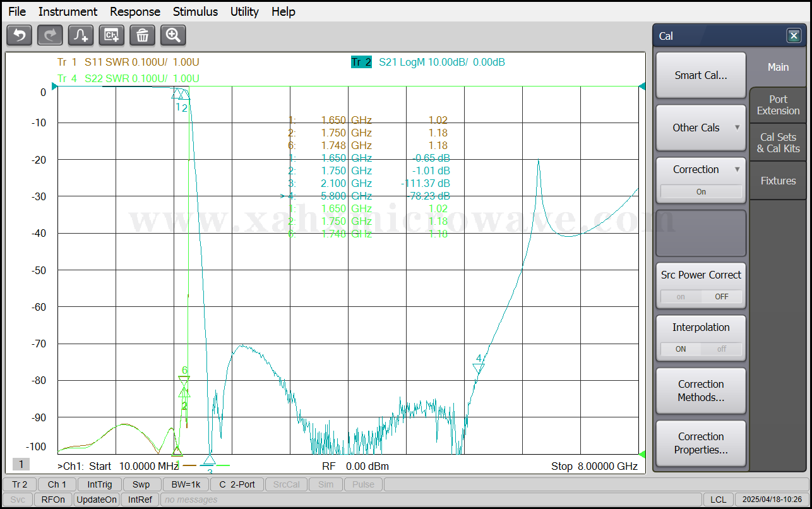Viewport: 812px width, 509px height.
Task: Click the orange 1.748 GHz marker readout
Action: tap(367, 145)
